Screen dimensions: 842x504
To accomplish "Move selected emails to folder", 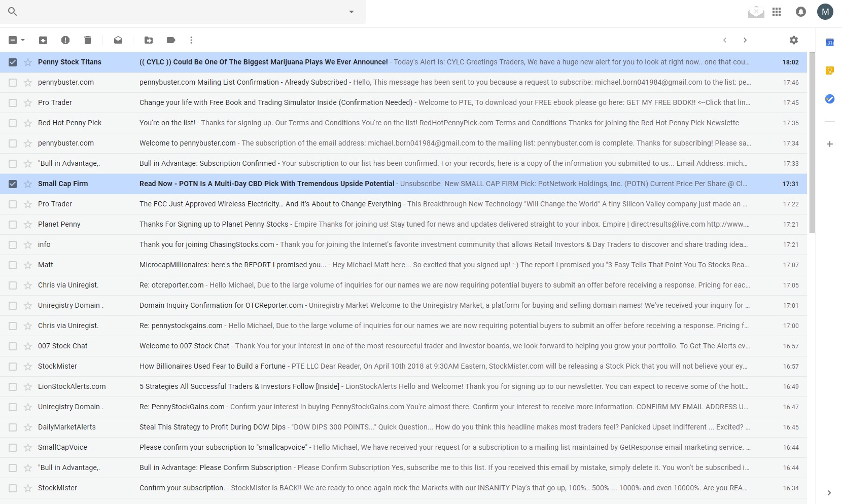I will click(149, 40).
